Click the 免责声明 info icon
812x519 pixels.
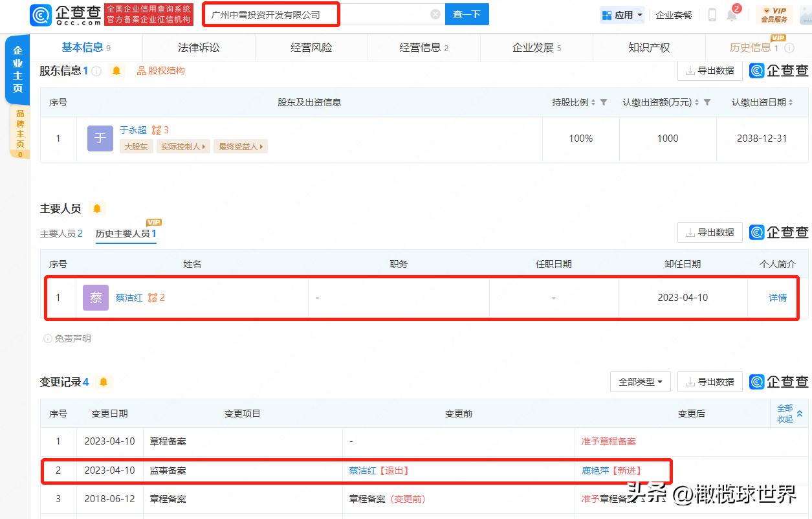click(49, 338)
